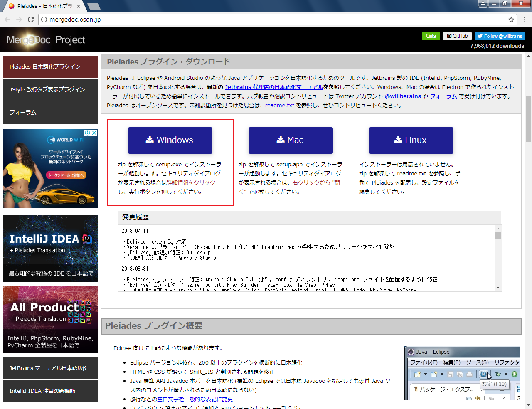The image size is (532, 409).
Task: Click the Pleiades プラグイン・ダウンロード heading
Action: 169,62
